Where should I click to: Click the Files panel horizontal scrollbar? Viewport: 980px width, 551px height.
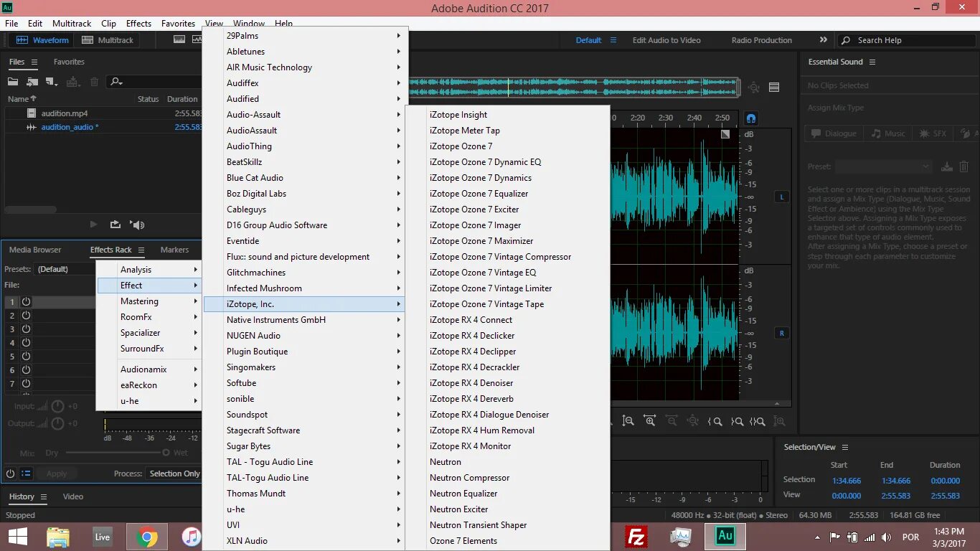[x=30, y=209]
